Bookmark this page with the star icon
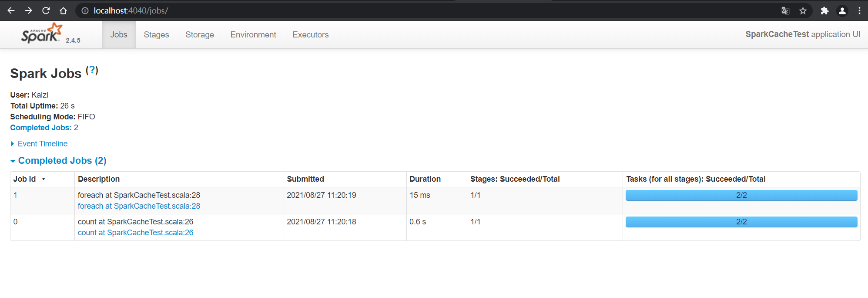 point(803,11)
